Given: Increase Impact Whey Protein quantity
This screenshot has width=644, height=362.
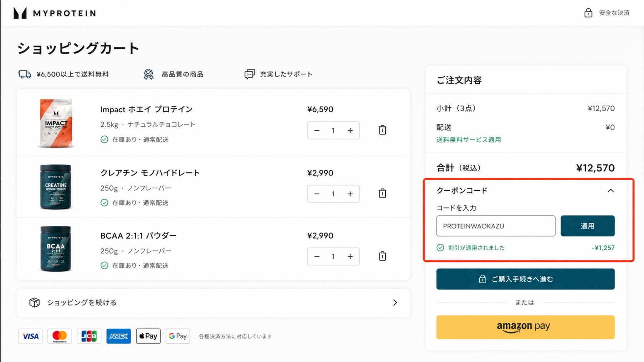Looking at the screenshot, I should [x=350, y=131].
